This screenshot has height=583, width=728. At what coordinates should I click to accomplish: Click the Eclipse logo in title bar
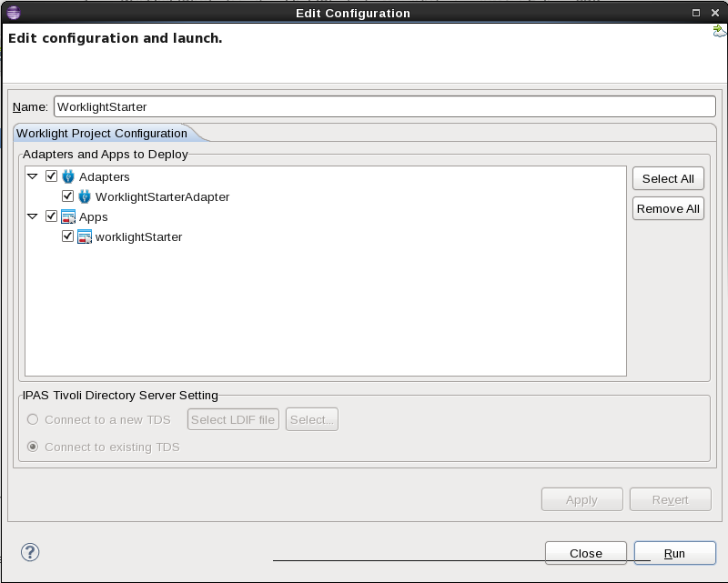[x=14, y=13]
